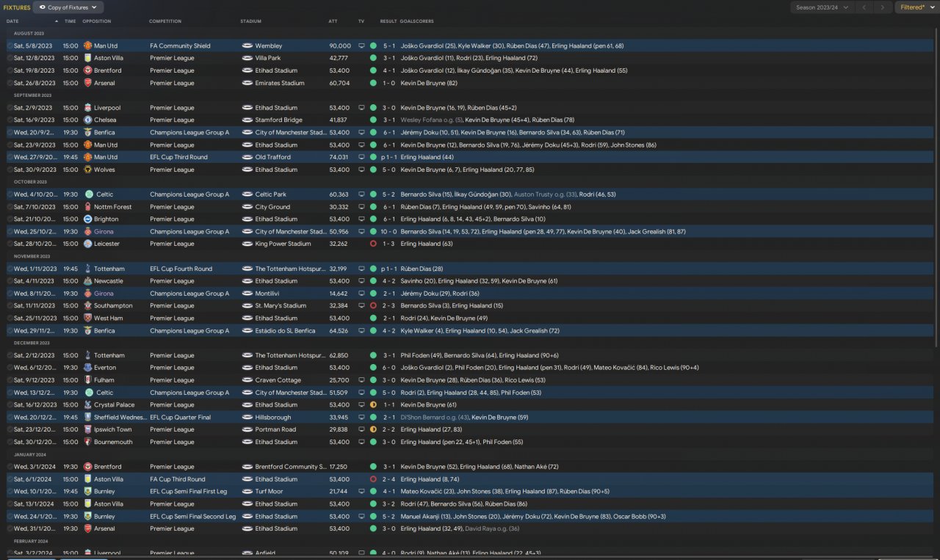Click the Hillsborough stadium name
This screenshot has width=940, height=560.
click(x=271, y=417)
